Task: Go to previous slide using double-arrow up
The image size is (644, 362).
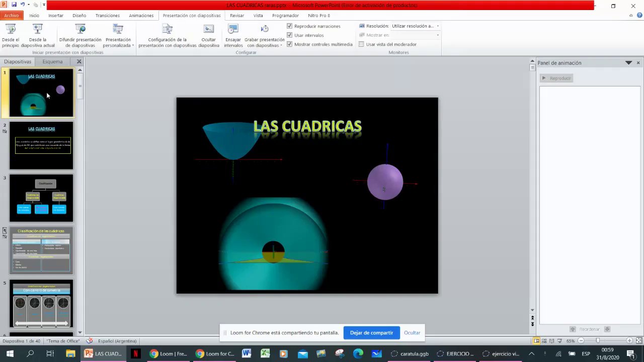Action: [x=533, y=318]
